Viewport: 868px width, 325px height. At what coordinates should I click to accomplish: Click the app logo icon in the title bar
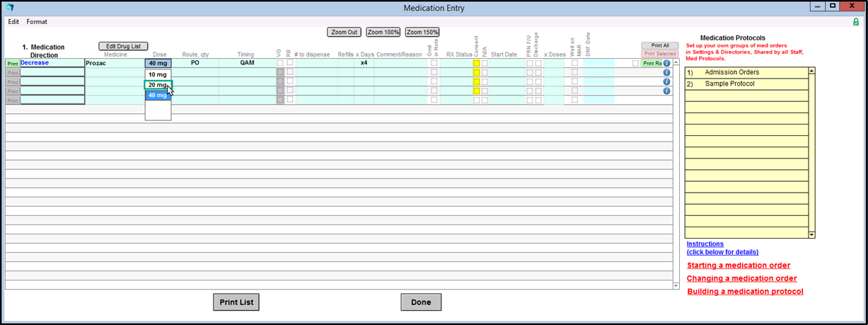[10, 8]
